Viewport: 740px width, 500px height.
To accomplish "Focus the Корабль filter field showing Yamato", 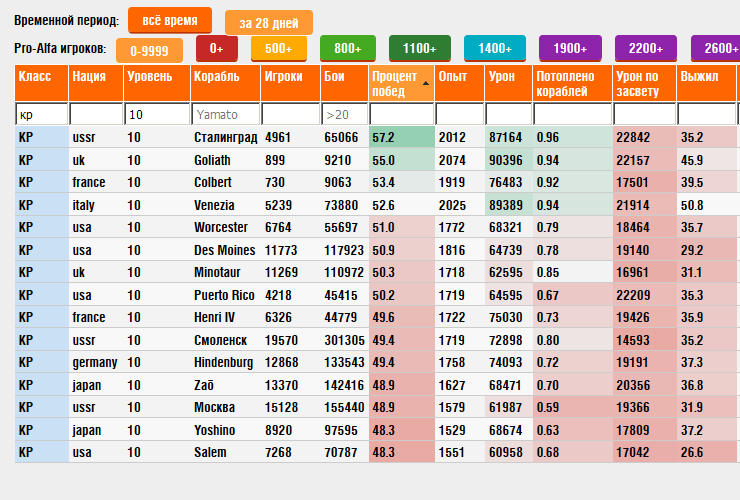I will (224, 115).
